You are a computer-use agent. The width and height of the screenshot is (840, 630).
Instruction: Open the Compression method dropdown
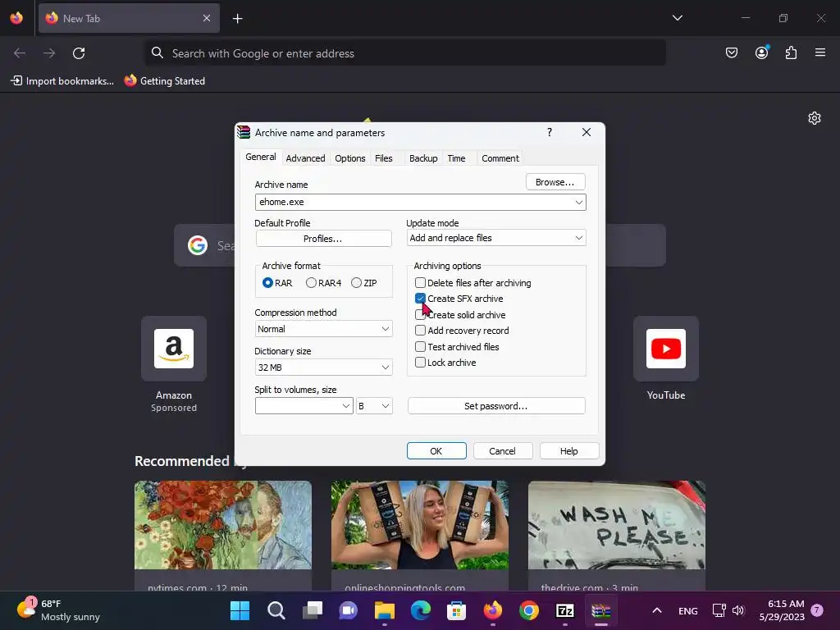(323, 329)
